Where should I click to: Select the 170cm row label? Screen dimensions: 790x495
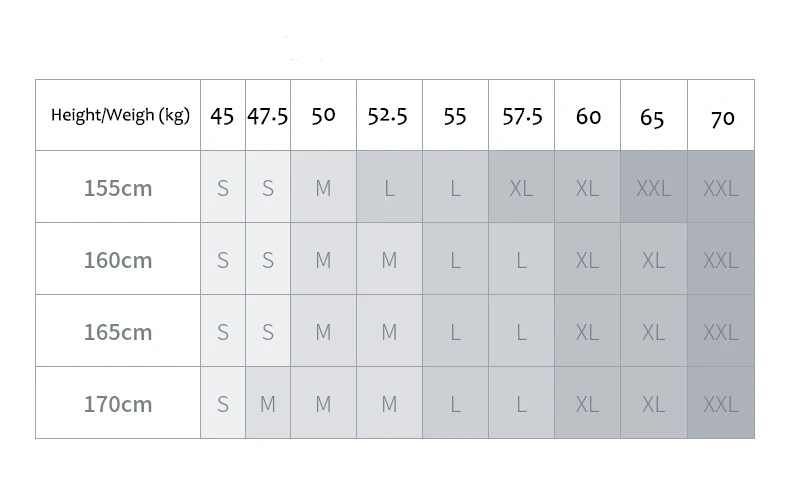[118, 403]
